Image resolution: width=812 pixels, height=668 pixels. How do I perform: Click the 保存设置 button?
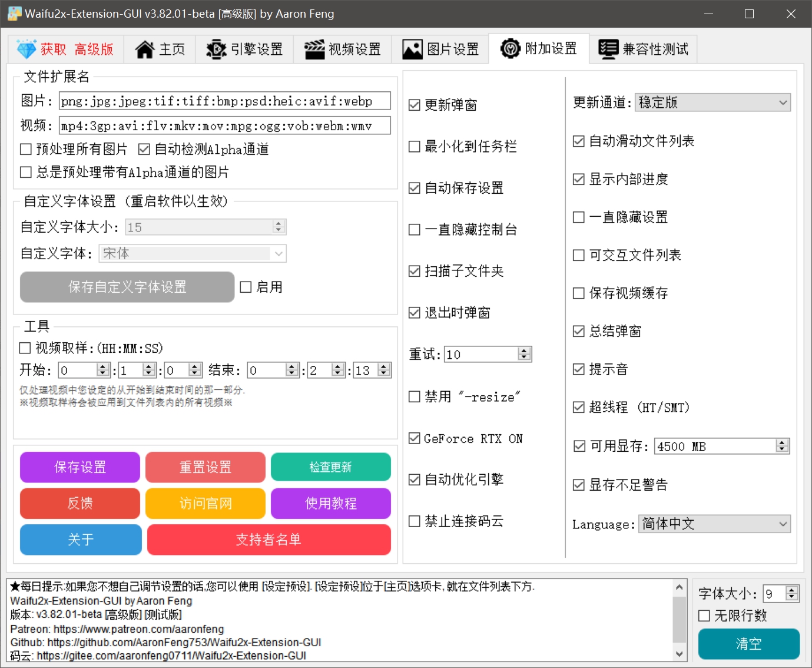80,468
